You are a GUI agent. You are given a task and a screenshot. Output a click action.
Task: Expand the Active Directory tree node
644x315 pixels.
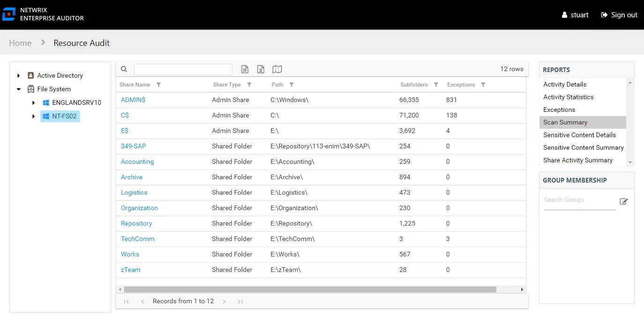click(19, 75)
